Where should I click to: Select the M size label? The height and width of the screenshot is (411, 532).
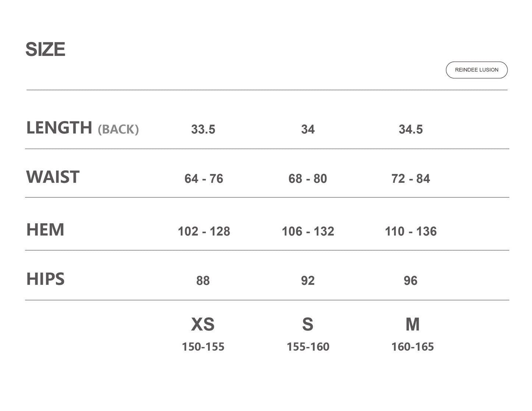412,324
